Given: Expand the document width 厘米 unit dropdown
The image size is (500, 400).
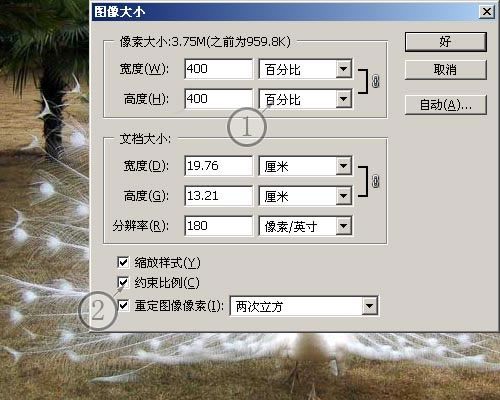Looking at the screenshot, I should (305, 166).
